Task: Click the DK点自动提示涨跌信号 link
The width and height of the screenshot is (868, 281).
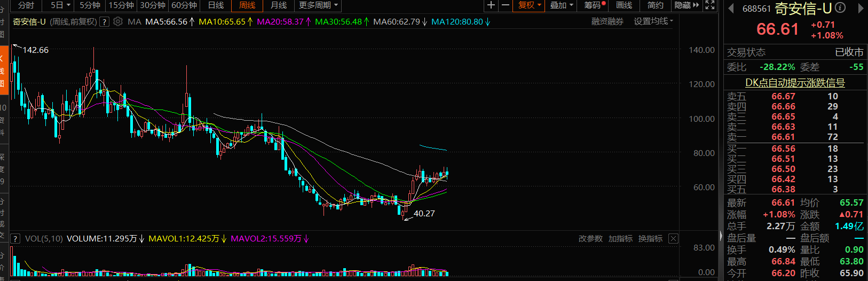Action: point(795,83)
